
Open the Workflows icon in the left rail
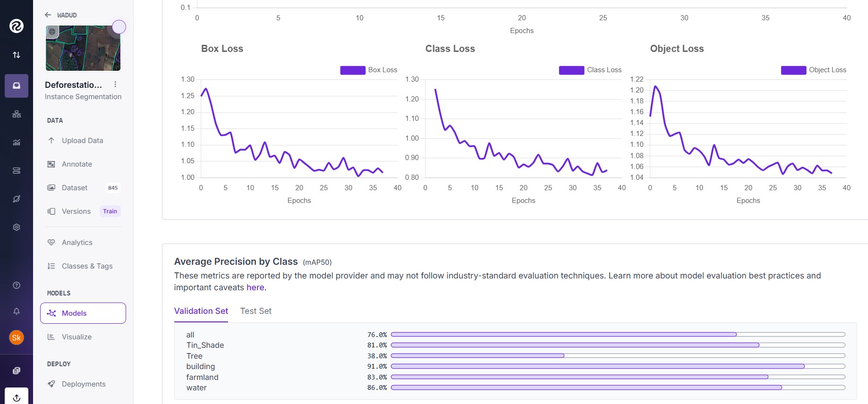[x=17, y=114]
